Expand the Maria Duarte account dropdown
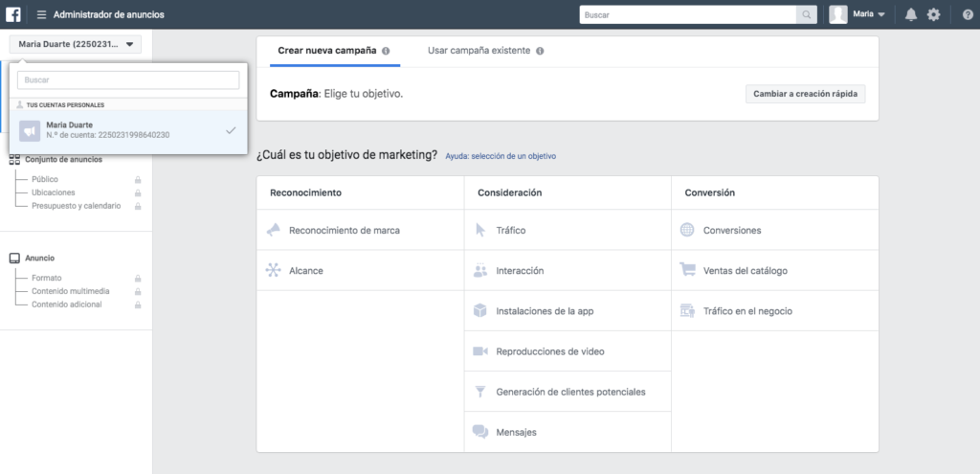The height and width of the screenshot is (474, 980). [x=76, y=44]
